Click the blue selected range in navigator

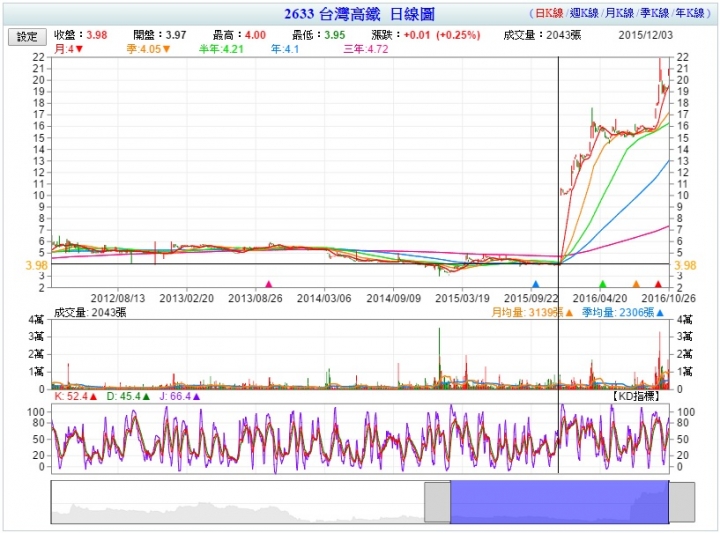coord(559,502)
